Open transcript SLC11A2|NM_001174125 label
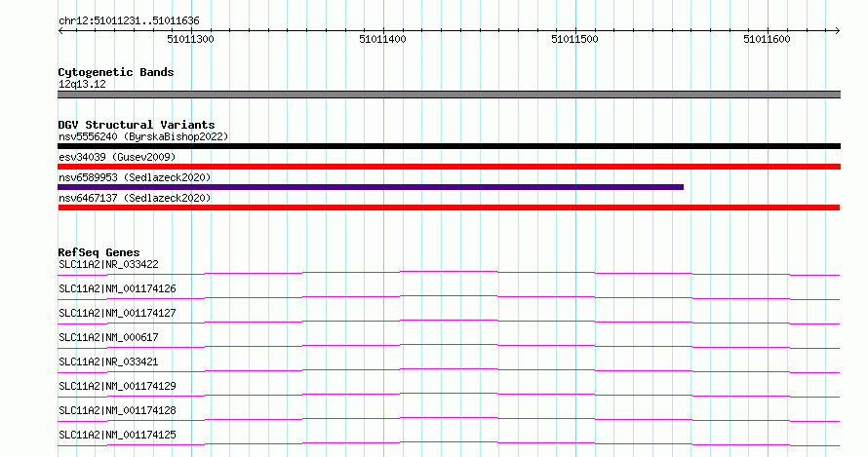Screen dimensions: 868x457 (117, 435)
